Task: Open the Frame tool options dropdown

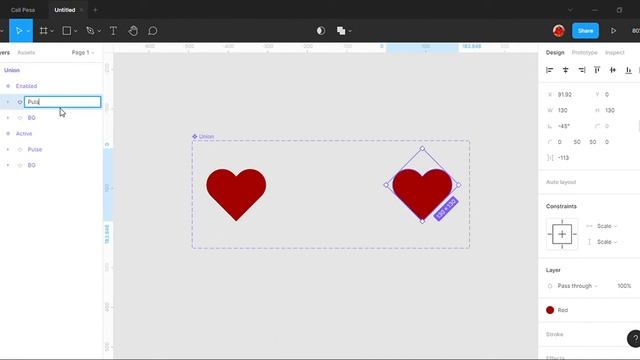Action: 52,31
